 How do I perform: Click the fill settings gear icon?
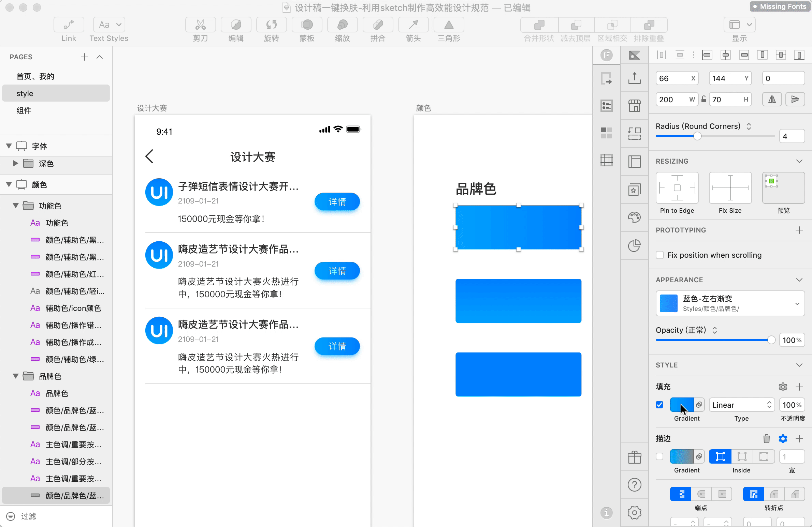pos(783,387)
